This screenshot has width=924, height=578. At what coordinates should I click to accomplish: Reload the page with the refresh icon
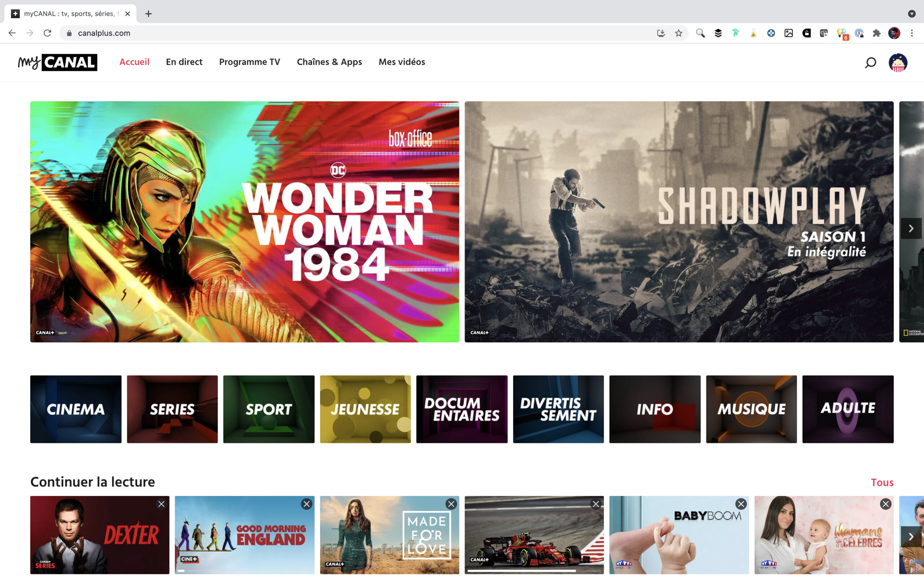tap(47, 33)
